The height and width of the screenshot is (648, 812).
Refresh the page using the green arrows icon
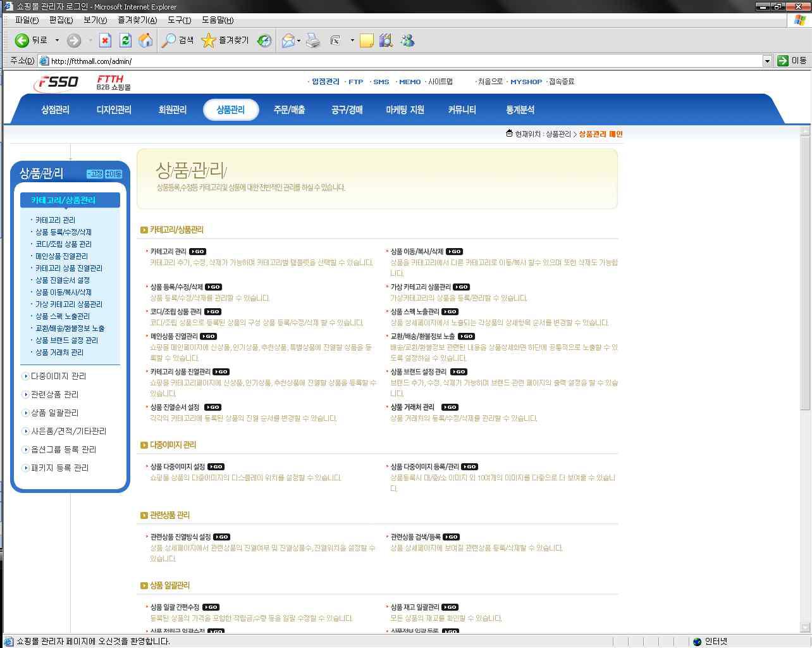pos(125,40)
